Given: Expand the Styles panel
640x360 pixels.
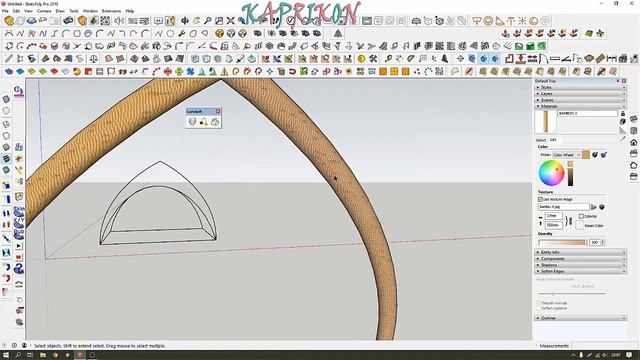Looking at the screenshot, I should (580, 87).
